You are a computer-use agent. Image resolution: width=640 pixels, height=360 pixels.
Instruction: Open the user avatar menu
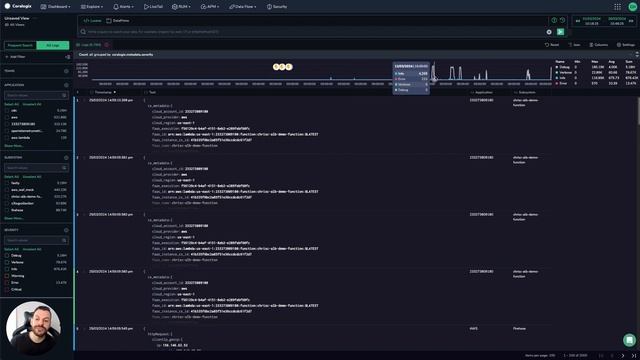point(633,7)
